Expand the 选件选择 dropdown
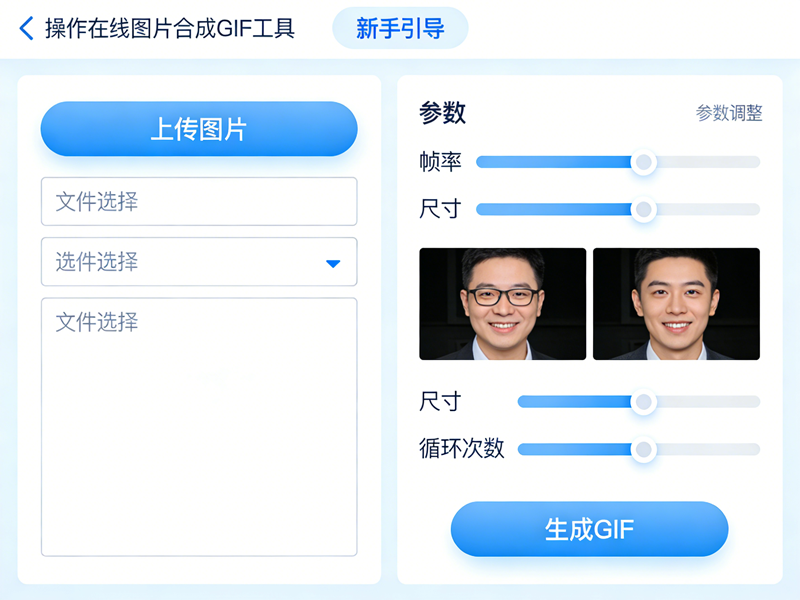Screen dimensions: 800x600 [x=198, y=262]
